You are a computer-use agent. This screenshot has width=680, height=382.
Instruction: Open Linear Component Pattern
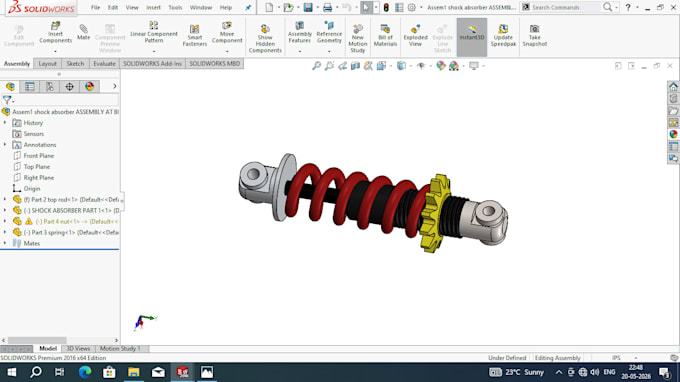pos(154,32)
